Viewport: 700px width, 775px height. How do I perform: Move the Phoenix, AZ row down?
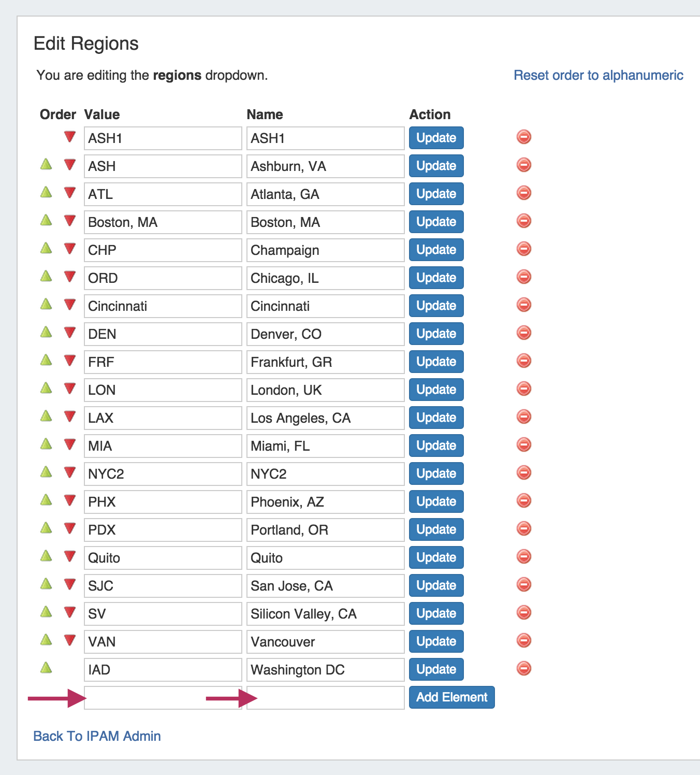tap(70, 500)
